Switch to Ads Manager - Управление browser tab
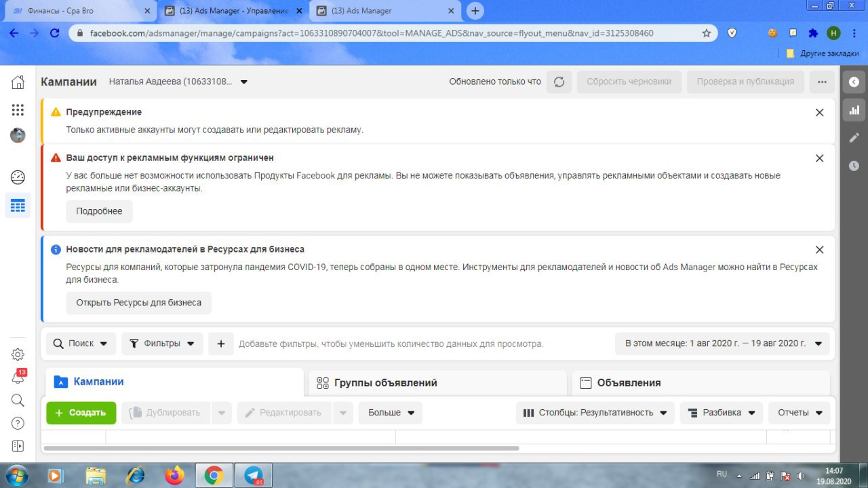The height and width of the screenshot is (488, 868). tap(233, 11)
